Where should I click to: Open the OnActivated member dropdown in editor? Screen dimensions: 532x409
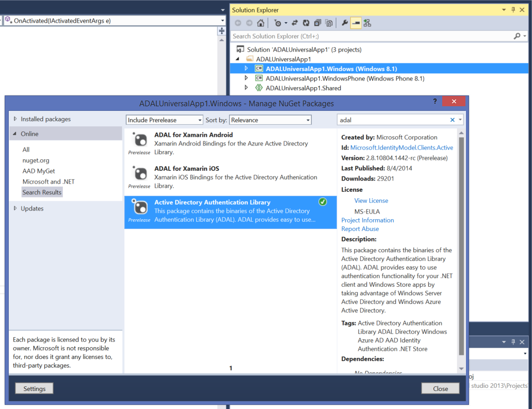click(222, 21)
